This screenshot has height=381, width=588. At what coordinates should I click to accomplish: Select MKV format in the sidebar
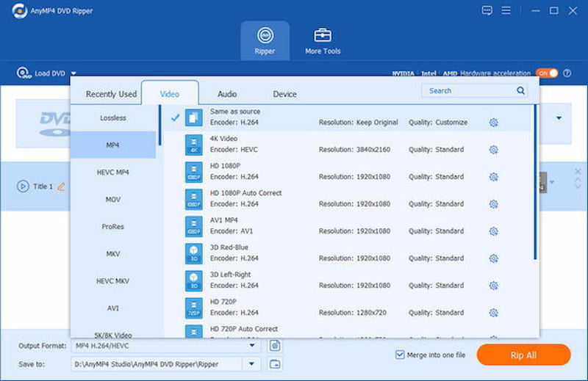pyautogui.click(x=113, y=254)
